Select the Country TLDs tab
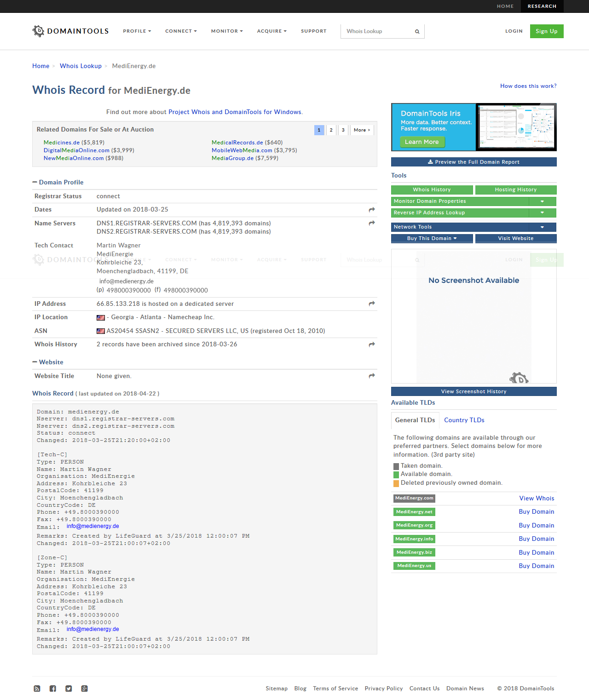589x700 pixels. tap(464, 420)
